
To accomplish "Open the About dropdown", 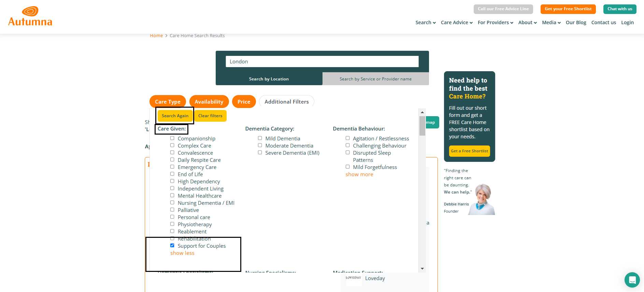I will 528,22.
